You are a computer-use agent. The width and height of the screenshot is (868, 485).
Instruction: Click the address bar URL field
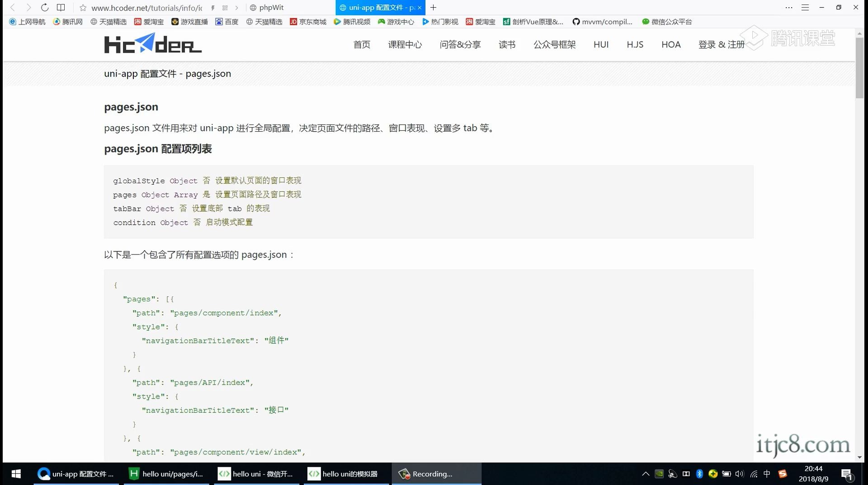146,8
